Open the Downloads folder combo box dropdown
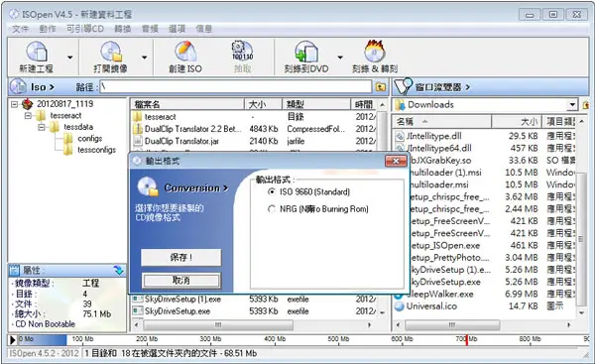The height and width of the screenshot is (364, 595). click(x=572, y=104)
